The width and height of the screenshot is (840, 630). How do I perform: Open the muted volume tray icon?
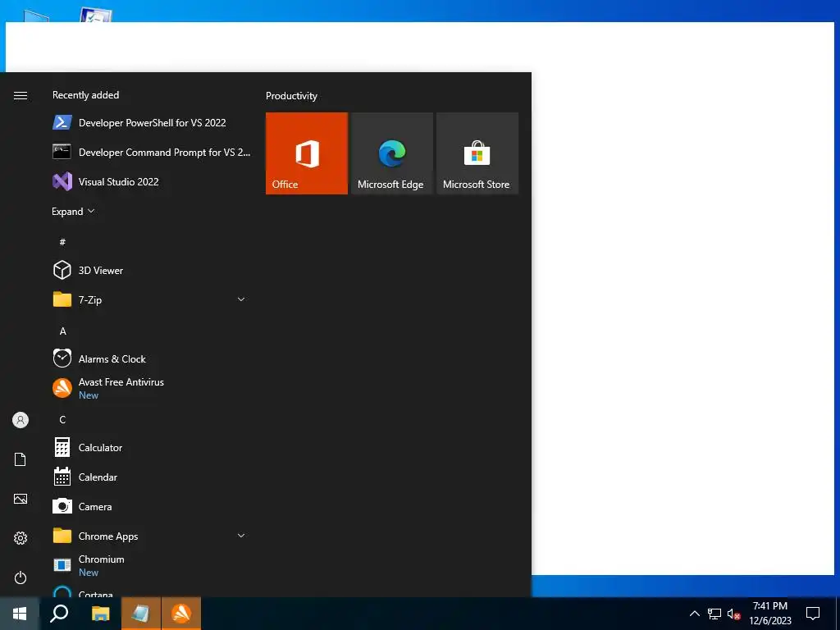[x=734, y=614]
